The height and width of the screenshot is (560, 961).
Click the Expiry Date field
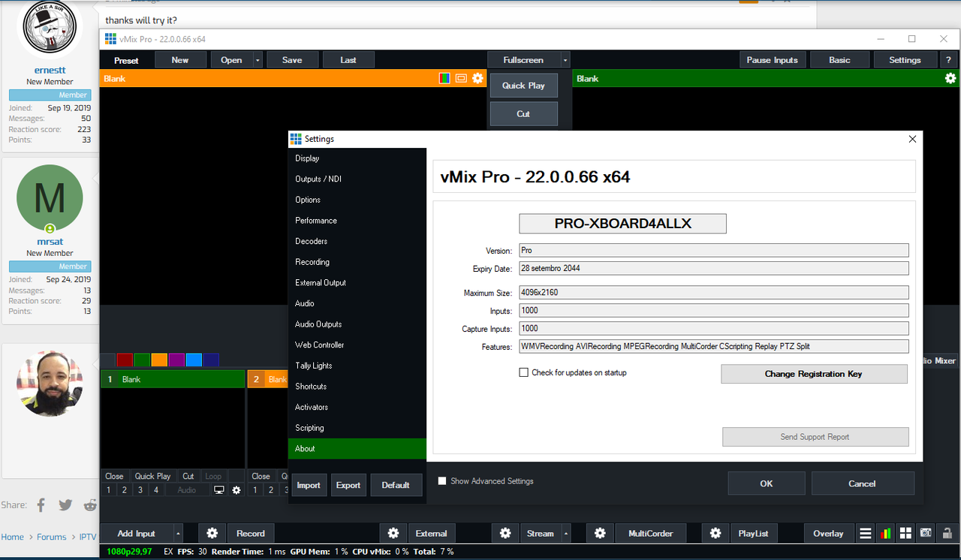point(714,269)
